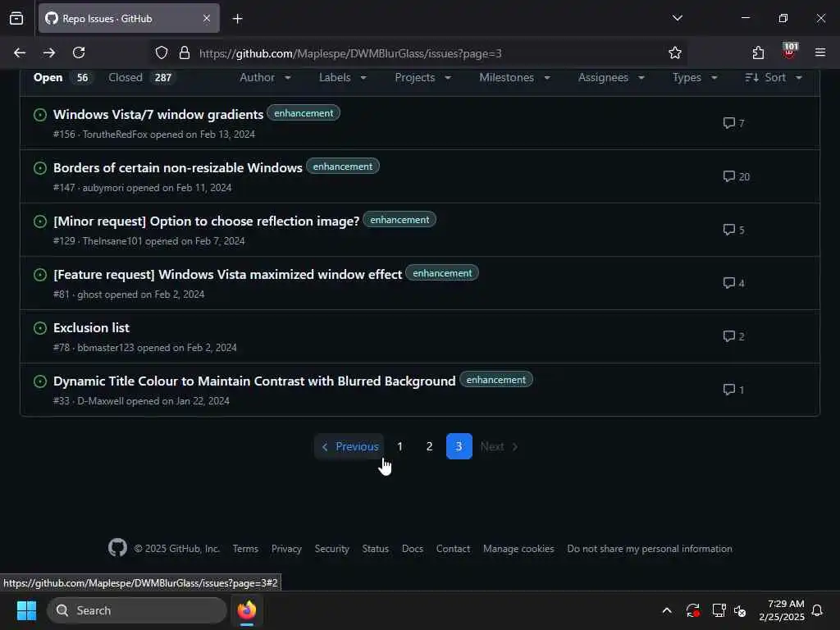Open the Status footer link
This screenshot has width=840, height=630.
pos(375,549)
